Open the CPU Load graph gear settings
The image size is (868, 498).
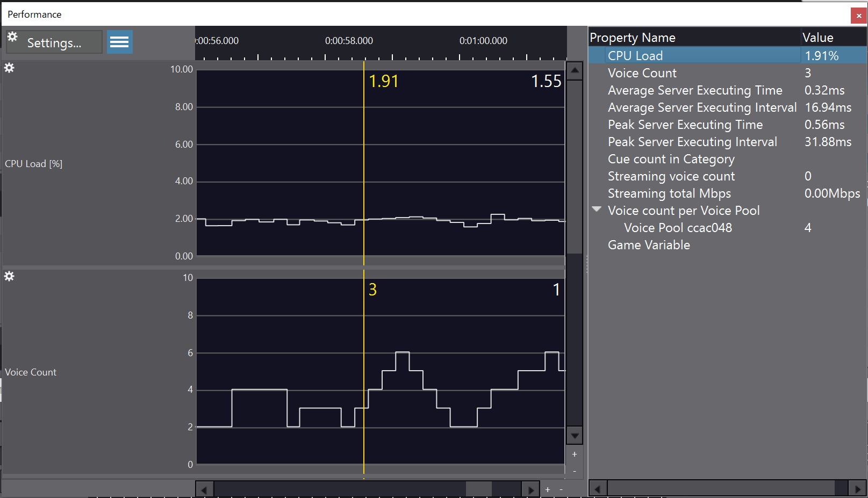[9, 68]
